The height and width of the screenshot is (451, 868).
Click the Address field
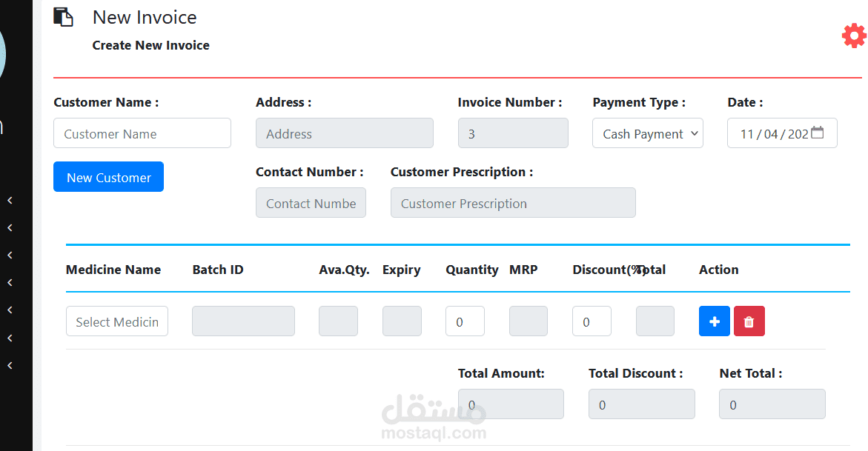click(x=345, y=133)
